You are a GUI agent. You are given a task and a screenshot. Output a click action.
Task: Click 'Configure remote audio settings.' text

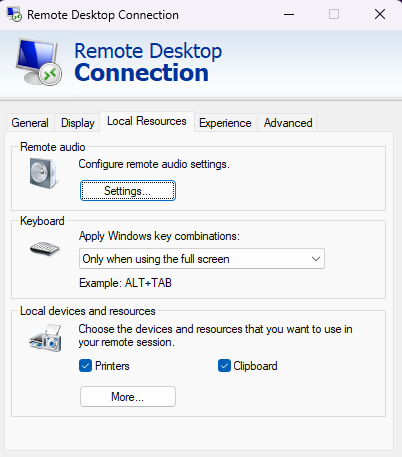(x=154, y=164)
